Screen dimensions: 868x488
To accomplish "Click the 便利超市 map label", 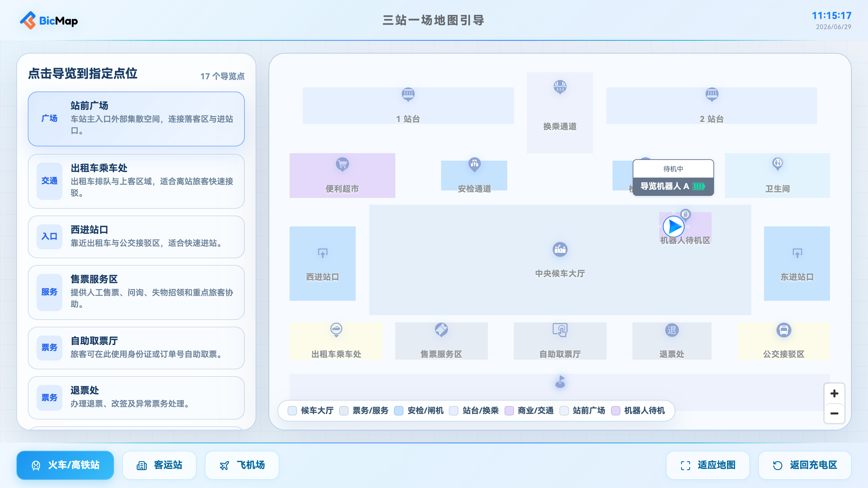I will pos(342,189).
